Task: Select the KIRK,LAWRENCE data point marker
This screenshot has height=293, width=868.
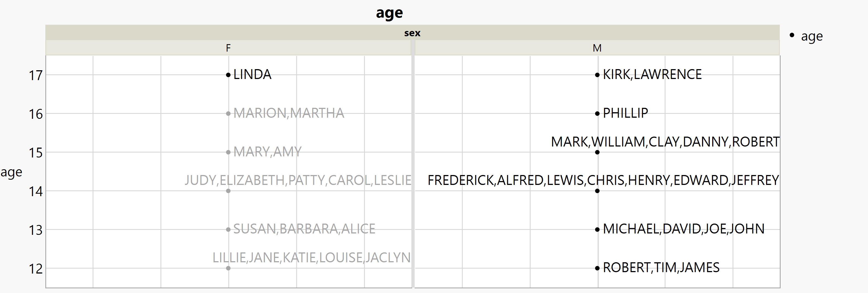Action: pyautogui.click(x=597, y=75)
